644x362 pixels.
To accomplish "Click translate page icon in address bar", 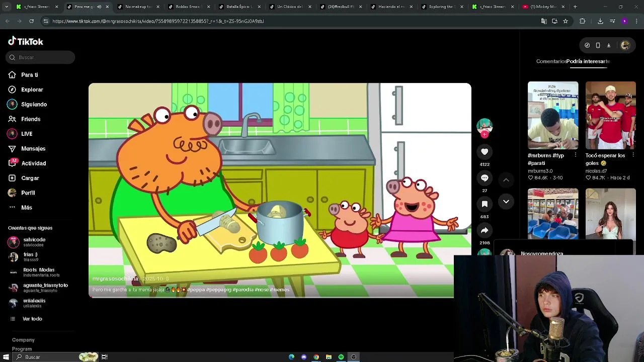I will coord(544,21).
